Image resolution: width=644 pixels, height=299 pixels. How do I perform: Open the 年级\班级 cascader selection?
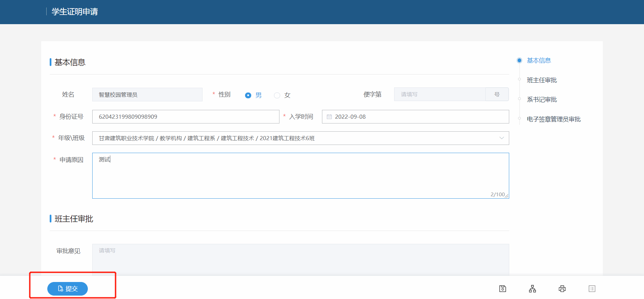tap(293, 138)
